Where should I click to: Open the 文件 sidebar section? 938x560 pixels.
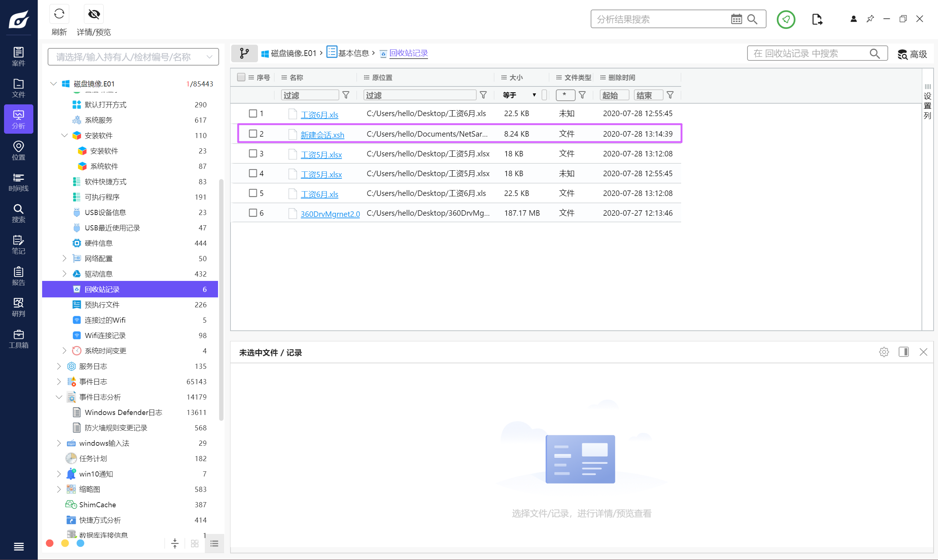18,88
